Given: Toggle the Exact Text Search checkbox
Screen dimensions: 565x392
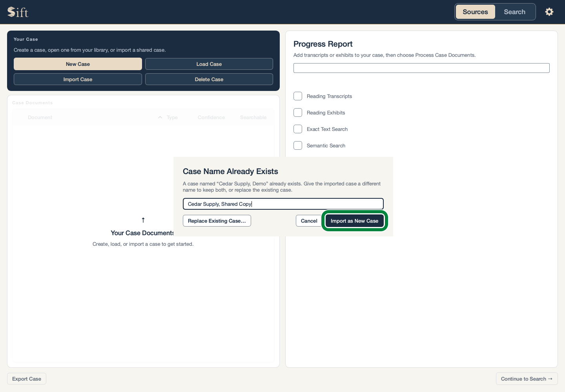Looking at the screenshot, I should (x=298, y=129).
